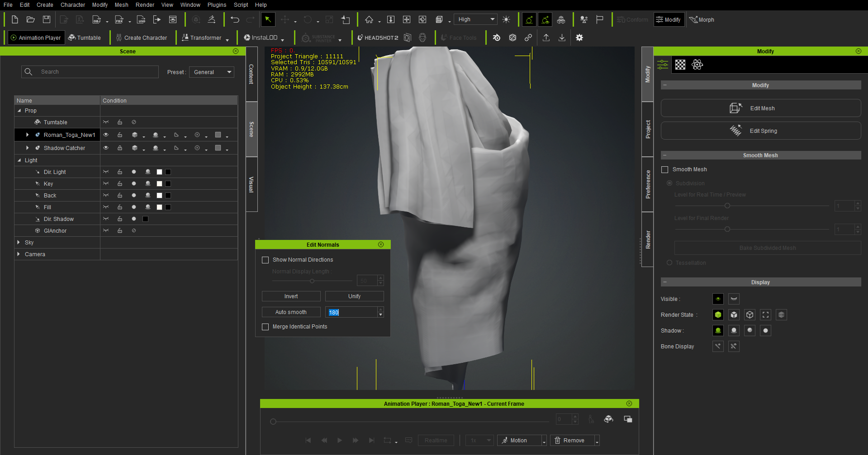Switch to the Visual side tab
868x455 pixels.
click(251, 184)
